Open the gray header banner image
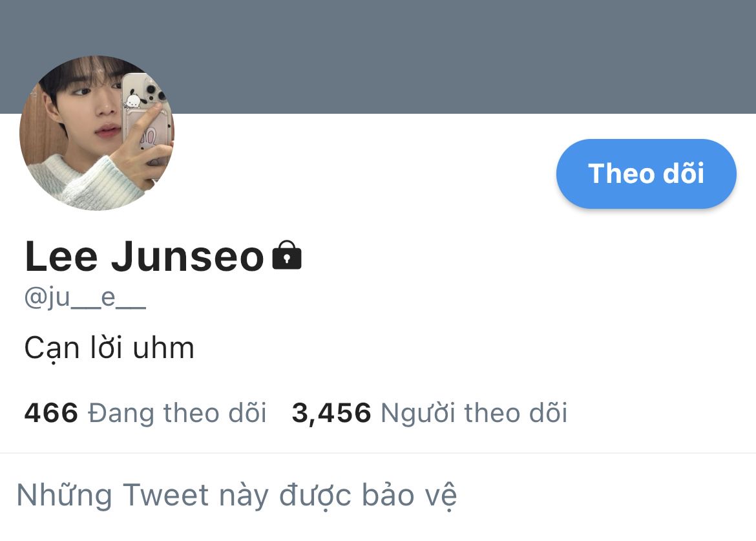This screenshot has height=541, width=756. (378, 56)
